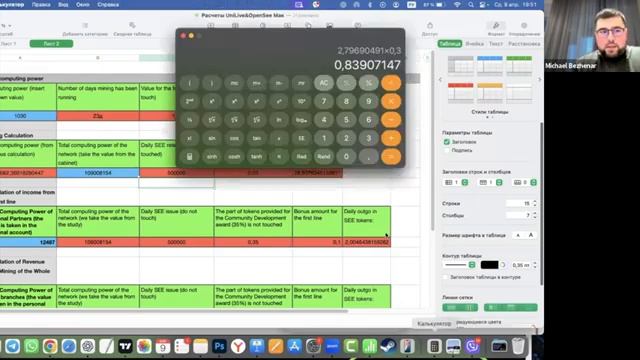The image size is (640, 360).
Task: Toggle the right gridlines segment button
Action: click(x=511, y=307)
